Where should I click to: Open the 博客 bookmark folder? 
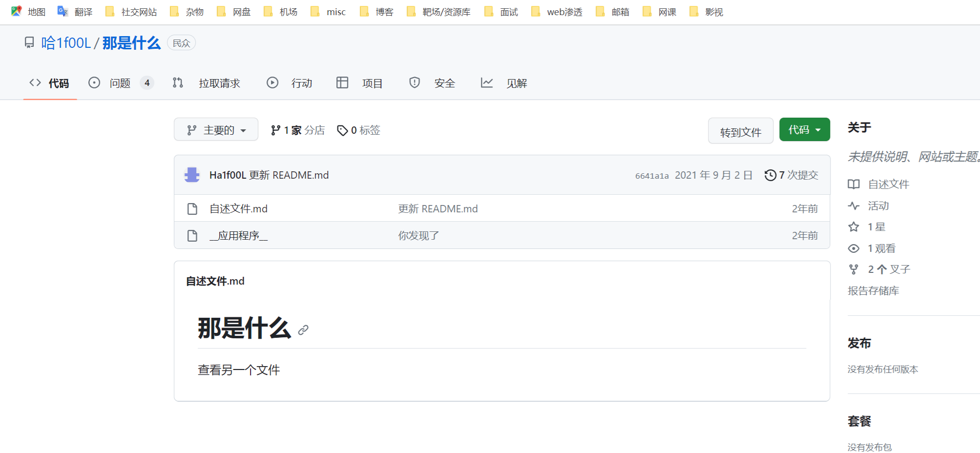(376, 12)
